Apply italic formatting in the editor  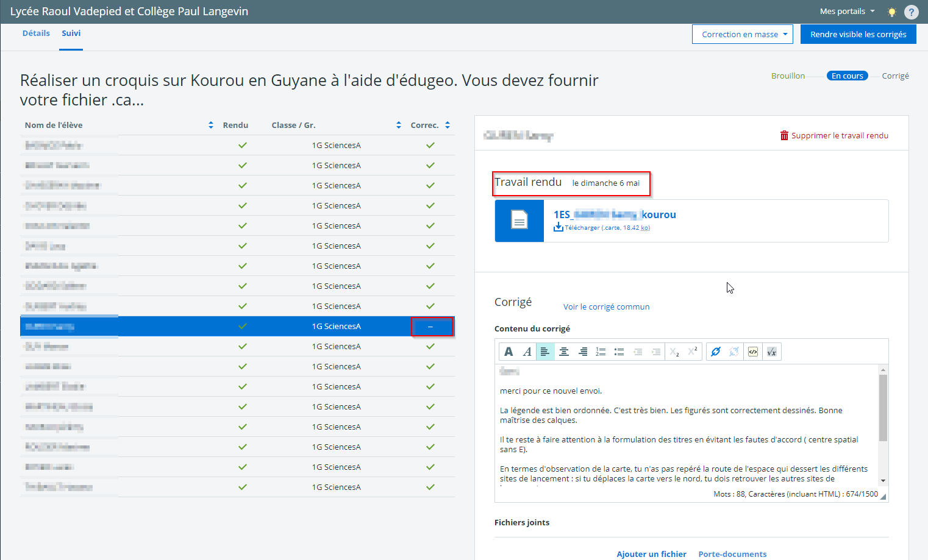click(527, 352)
